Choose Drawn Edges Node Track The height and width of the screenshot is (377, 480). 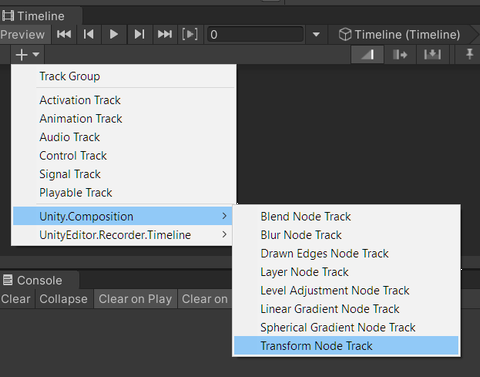tap(346, 254)
